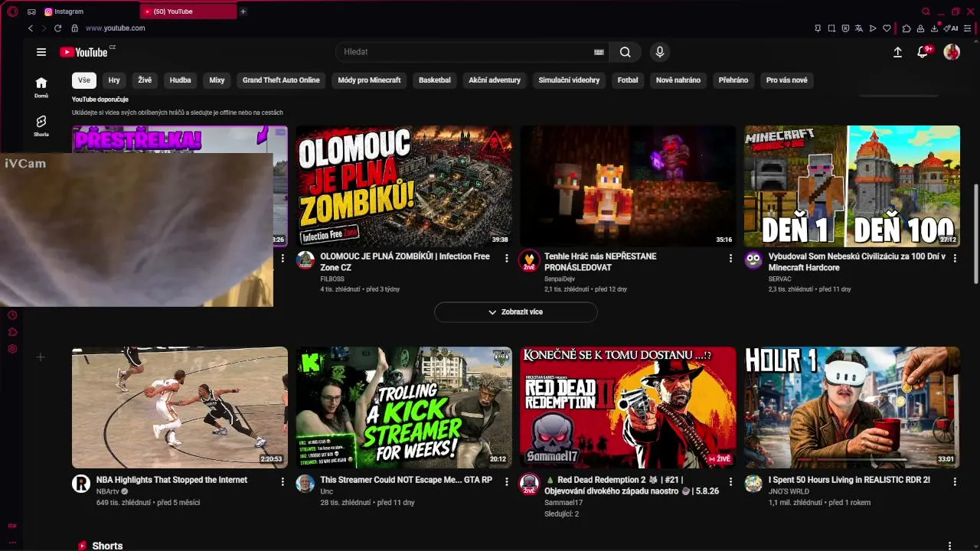The image size is (980, 551).
Task: Take a snapshot with the capture icon
Action: coord(831,28)
